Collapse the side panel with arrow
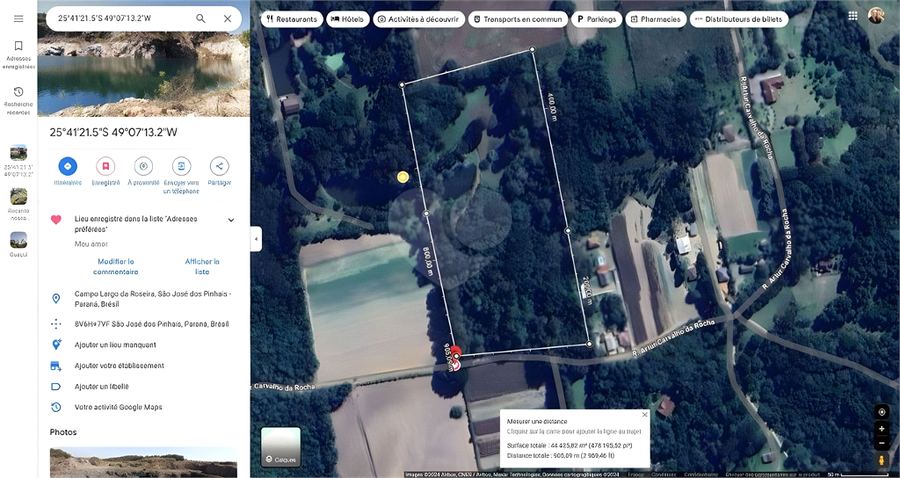 pos(256,239)
